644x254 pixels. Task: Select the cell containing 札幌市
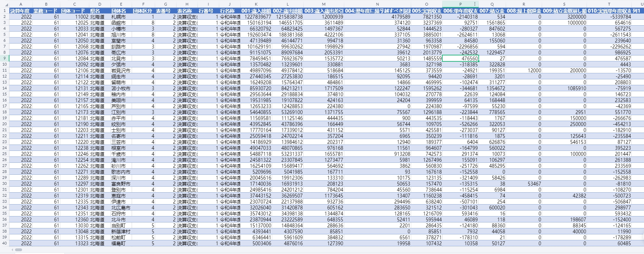pos(121,17)
